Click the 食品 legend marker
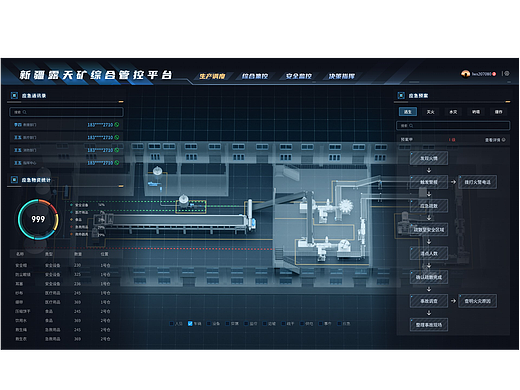Image resolution: width=520 pixels, height=390 pixels. tap(71, 220)
